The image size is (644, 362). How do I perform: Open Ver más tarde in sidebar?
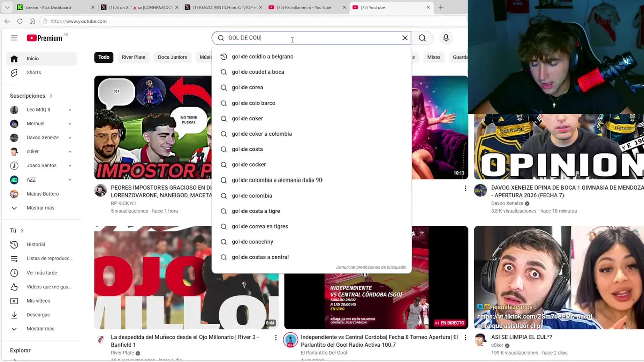coord(42,273)
